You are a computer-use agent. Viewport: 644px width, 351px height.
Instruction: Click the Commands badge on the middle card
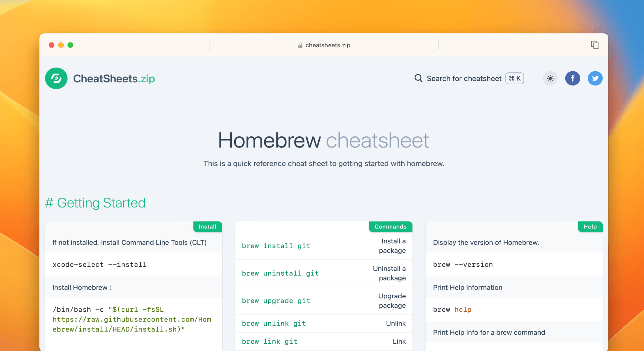pyautogui.click(x=390, y=227)
